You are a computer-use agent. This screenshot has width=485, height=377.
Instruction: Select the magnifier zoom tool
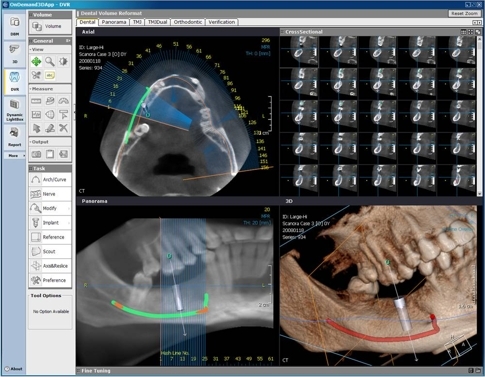tap(50, 62)
